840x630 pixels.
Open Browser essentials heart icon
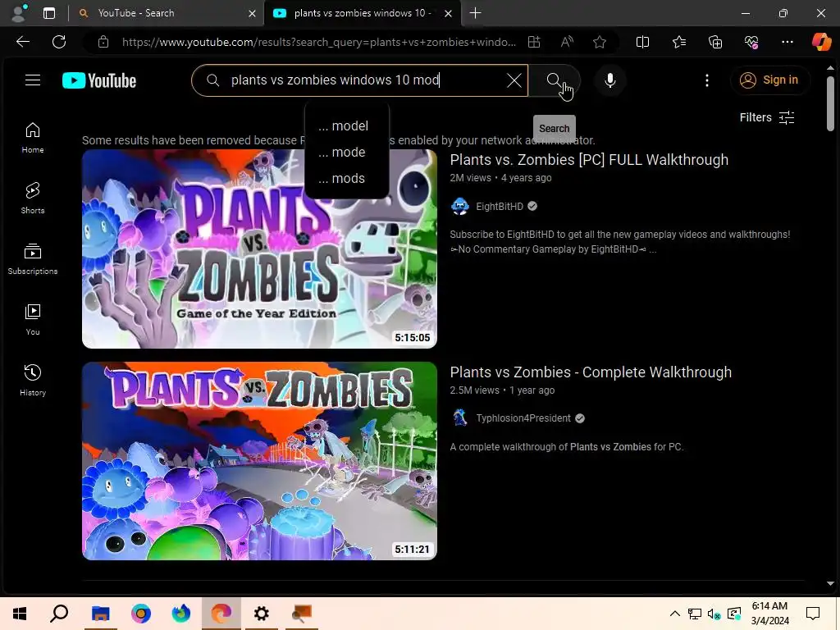coord(751,42)
